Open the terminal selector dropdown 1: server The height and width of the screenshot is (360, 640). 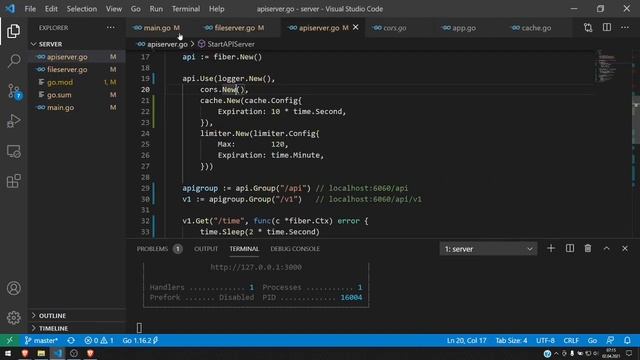(x=488, y=249)
